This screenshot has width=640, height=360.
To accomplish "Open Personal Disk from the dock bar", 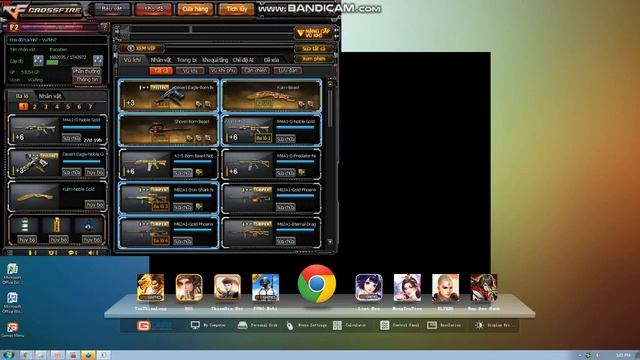I will pyautogui.click(x=258, y=325).
